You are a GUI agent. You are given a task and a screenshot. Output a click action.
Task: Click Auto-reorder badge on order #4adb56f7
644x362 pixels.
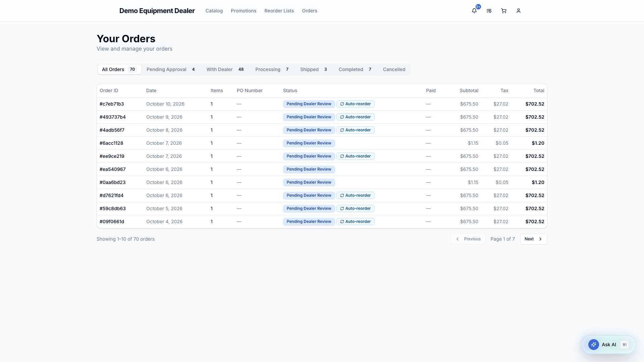tap(356, 130)
